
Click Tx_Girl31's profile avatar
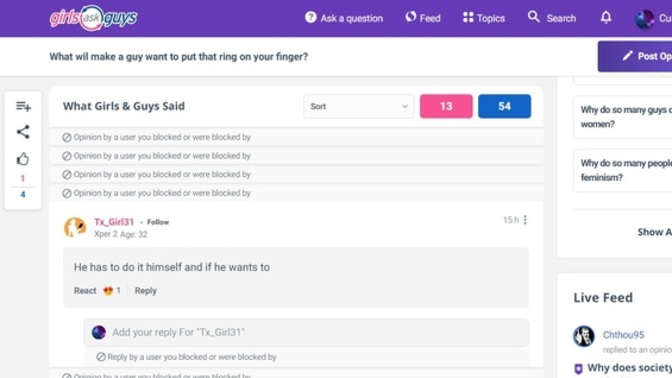tap(75, 227)
